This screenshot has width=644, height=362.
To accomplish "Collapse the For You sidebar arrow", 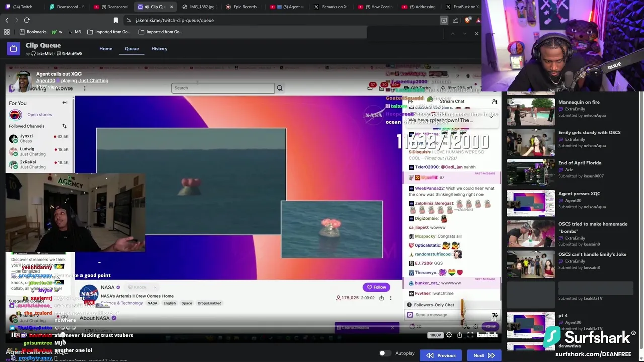I will (x=65, y=103).
